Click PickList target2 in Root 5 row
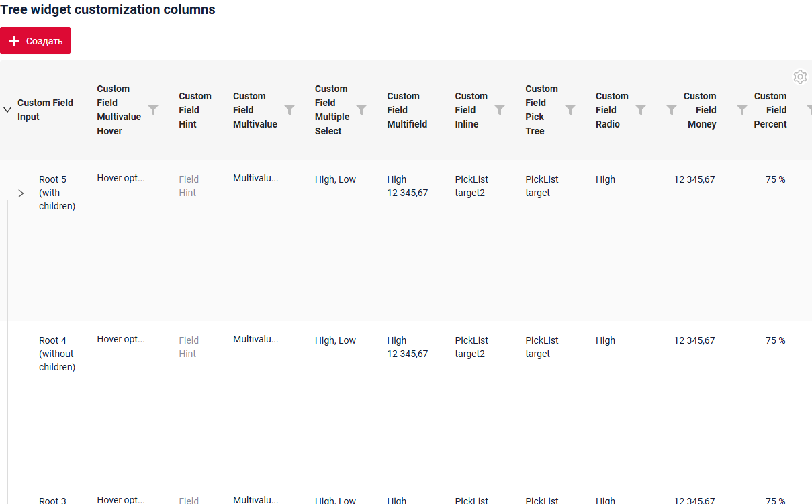This screenshot has height=504, width=812. pyautogui.click(x=471, y=186)
